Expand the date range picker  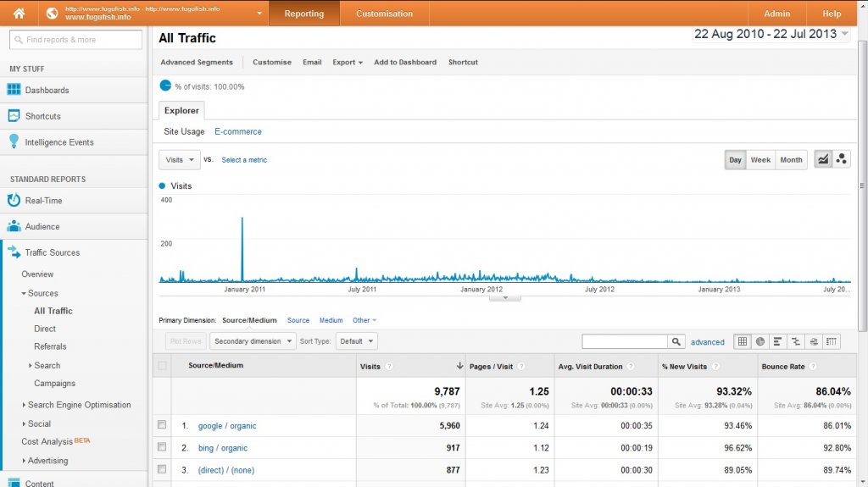tap(771, 35)
